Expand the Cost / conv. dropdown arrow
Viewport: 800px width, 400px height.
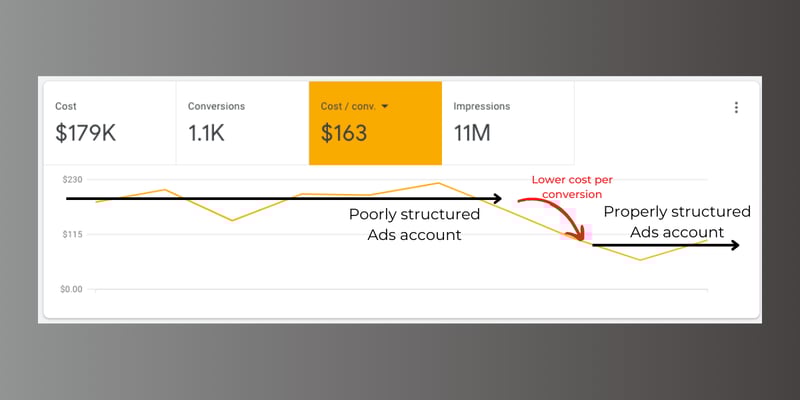[384, 106]
